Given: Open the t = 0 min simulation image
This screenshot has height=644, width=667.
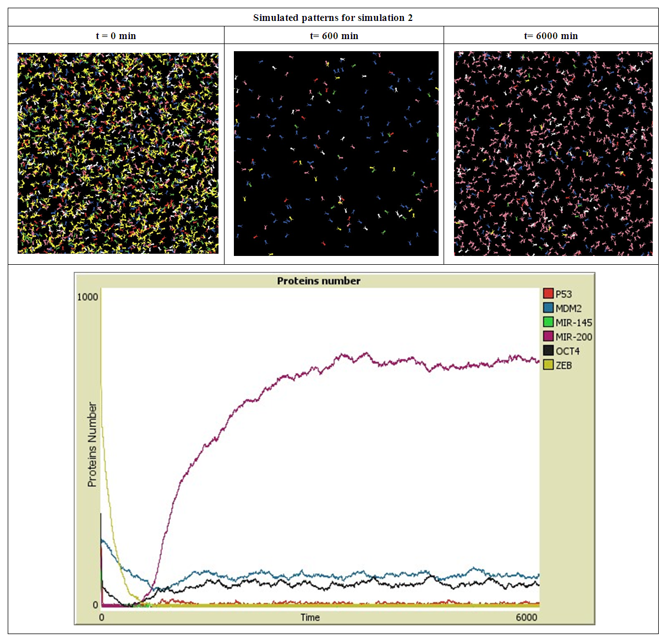Looking at the screenshot, I should click(x=118, y=153).
